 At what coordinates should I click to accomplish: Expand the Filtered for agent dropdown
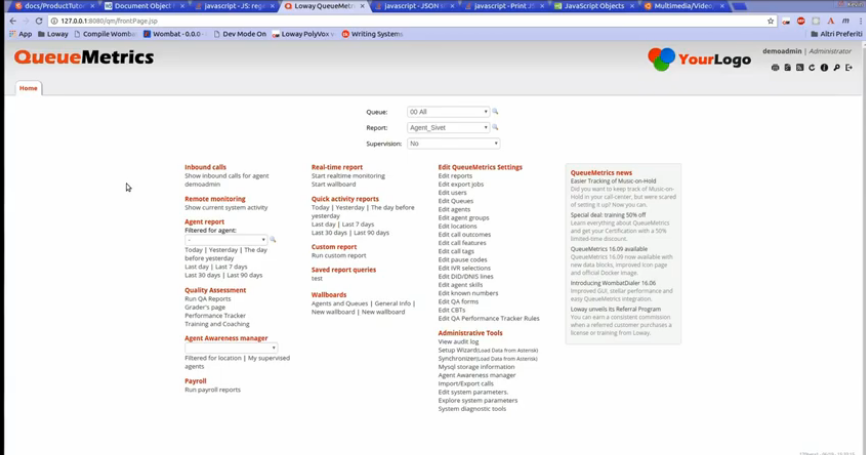226,240
